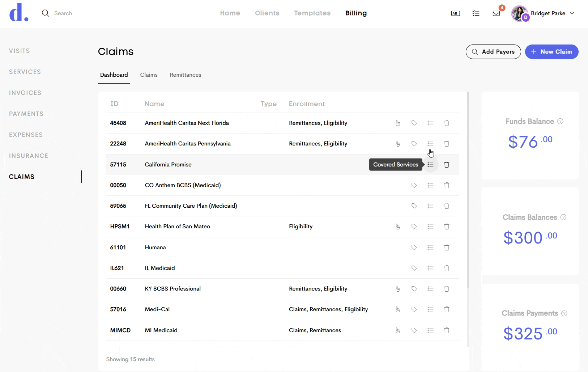The height and width of the screenshot is (372, 588).
Task: Open covered services list for Humana
Action: [430, 248]
